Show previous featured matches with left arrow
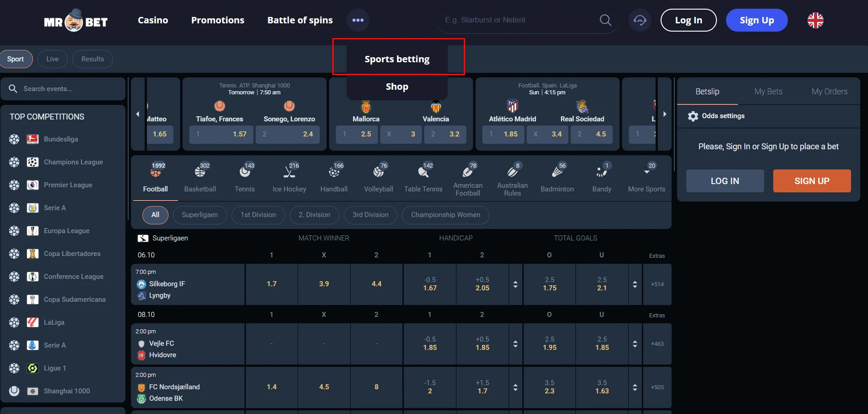Screen dimensions: 868x414 (138, 114)
